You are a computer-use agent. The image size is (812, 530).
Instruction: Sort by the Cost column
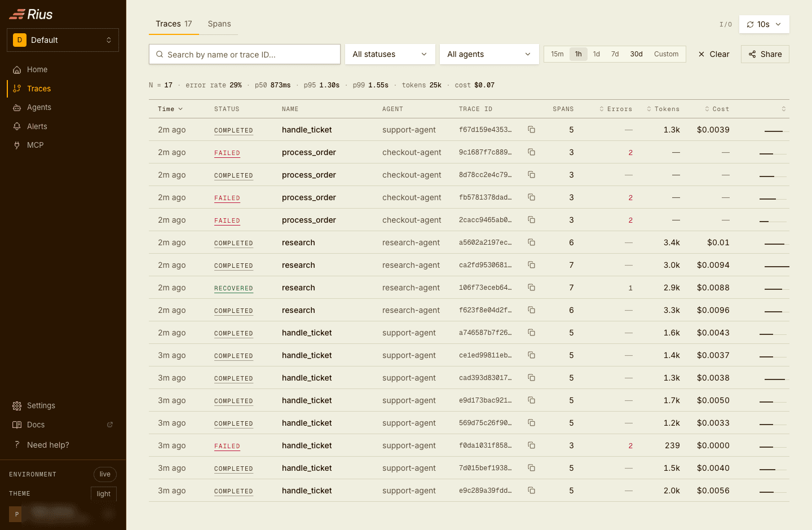717,109
